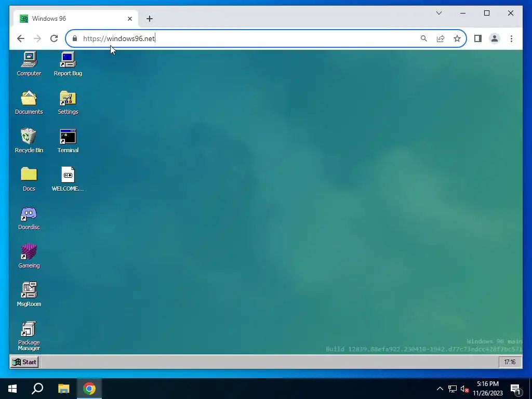The width and height of the screenshot is (532, 399).
Task: Show hidden system tray icons
Action: [440, 389]
